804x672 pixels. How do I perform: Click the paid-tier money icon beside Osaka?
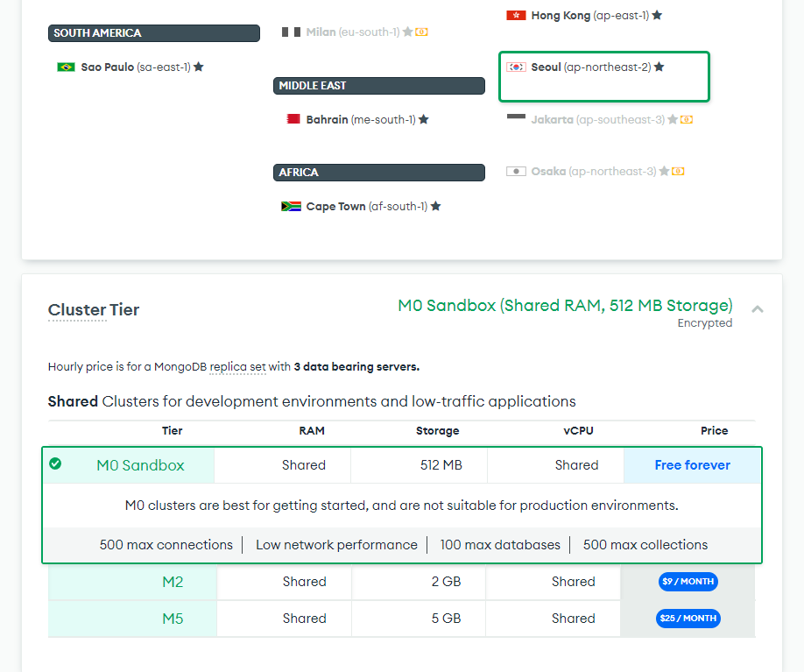click(x=678, y=172)
